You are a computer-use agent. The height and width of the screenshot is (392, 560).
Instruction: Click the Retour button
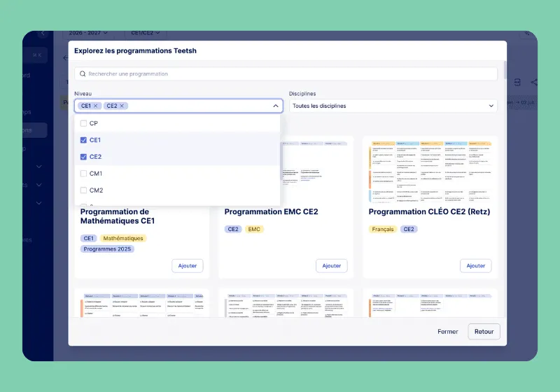(484, 332)
